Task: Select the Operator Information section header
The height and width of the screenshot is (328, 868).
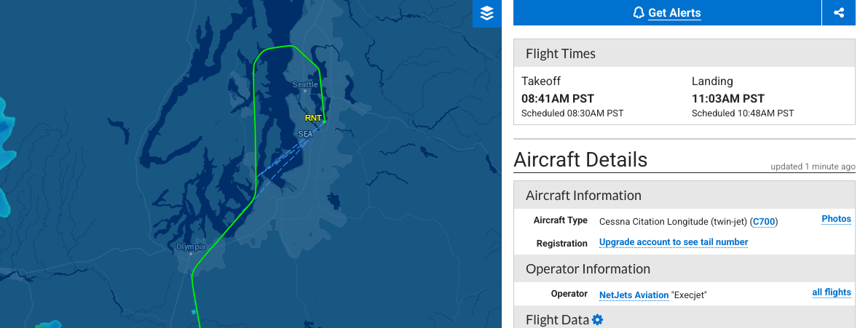Action: click(588, 269)
